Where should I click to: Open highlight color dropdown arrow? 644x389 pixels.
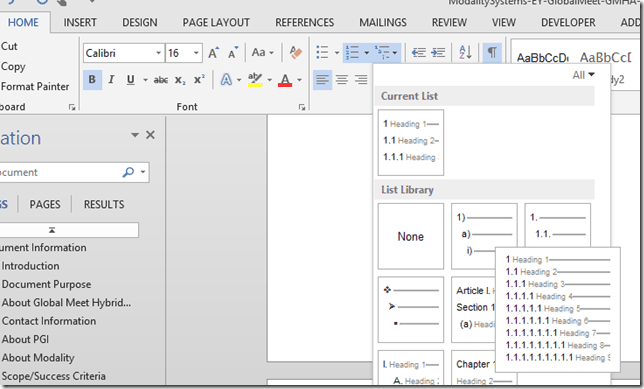pyautogui.click(x=269, y=80)
